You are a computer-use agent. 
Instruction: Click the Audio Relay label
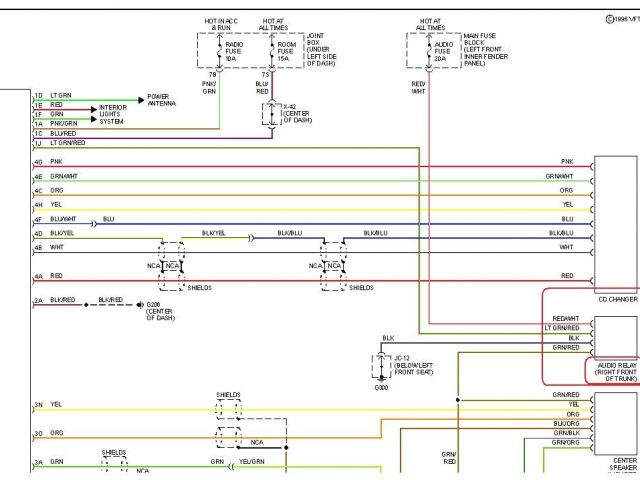click(612, 373)
